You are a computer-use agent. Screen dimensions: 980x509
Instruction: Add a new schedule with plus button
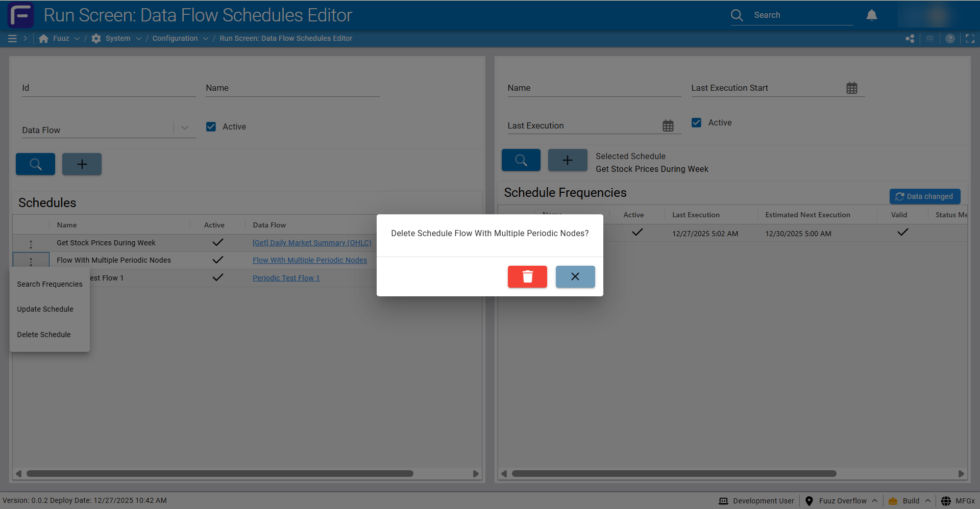click(82, 164)
